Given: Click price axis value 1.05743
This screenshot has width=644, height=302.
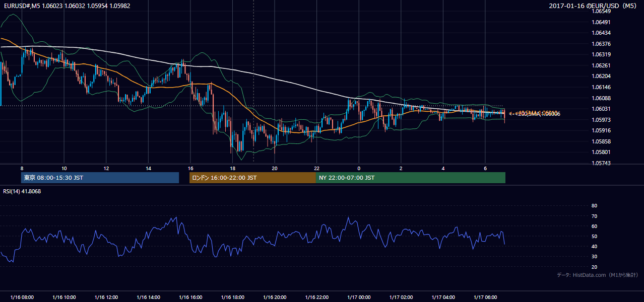Looking at the screenshot, I should (x=601, y=163).
